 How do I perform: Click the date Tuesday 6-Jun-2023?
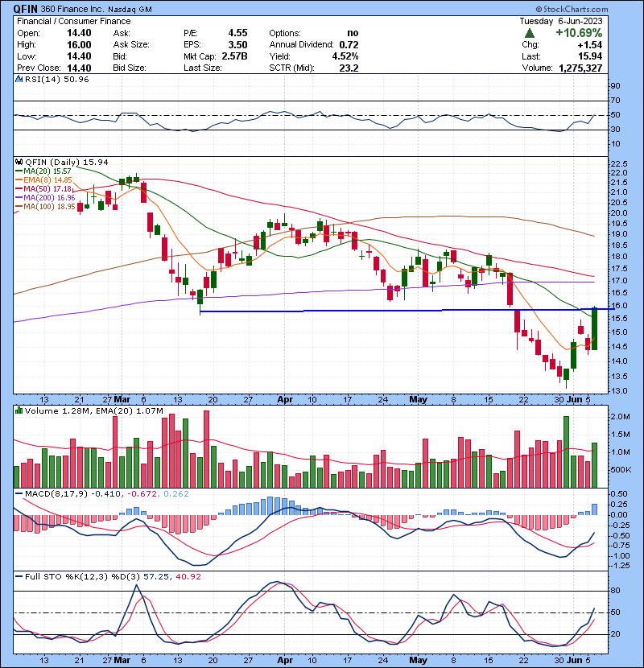(x=561, y=21)
